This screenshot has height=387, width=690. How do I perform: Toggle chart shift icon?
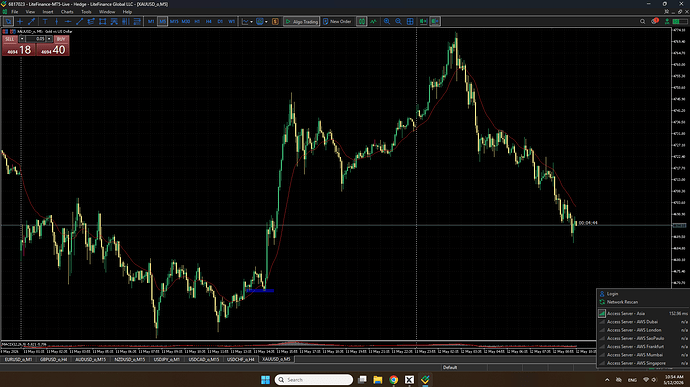(x=435, y=21)
